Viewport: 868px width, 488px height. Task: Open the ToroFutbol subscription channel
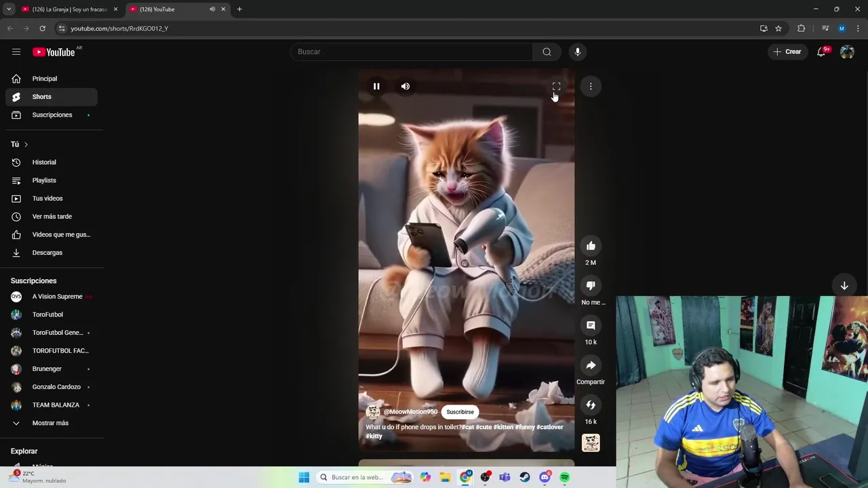pyautogui.click(x=52, y=314)
